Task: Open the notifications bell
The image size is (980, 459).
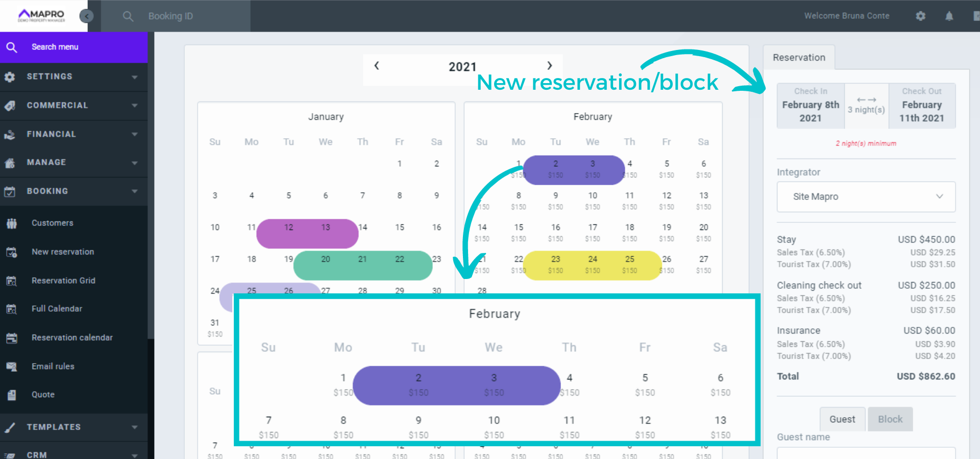Action: [949, 16]
